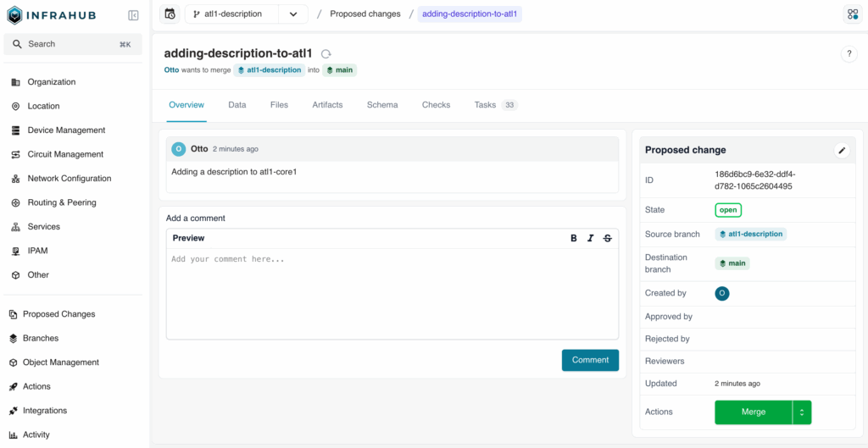Click the Actions rocket icon
The height and width of the screenshot is (448, 868).
[13, 387]
